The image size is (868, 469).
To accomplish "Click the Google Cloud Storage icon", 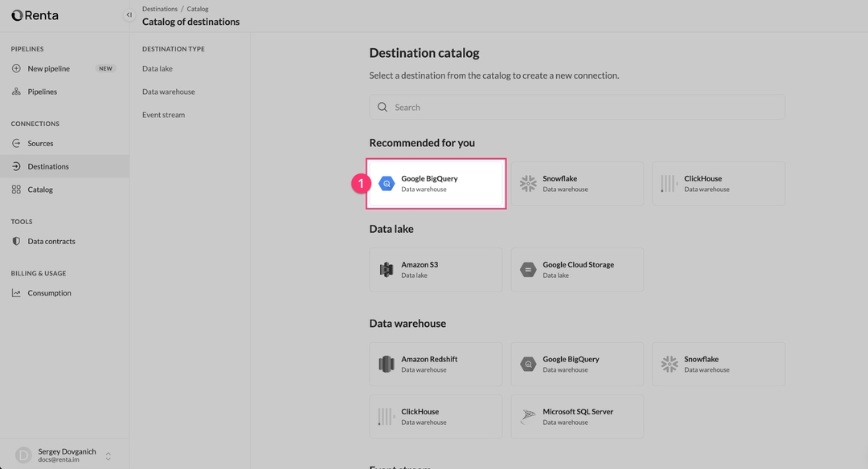I will coord(528,269).
